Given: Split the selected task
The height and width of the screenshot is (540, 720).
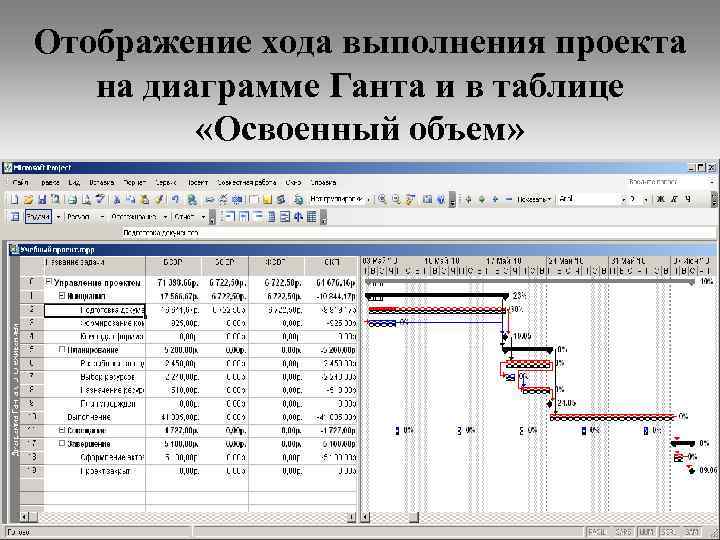Looking at the screenshot, I should (237, 199).
